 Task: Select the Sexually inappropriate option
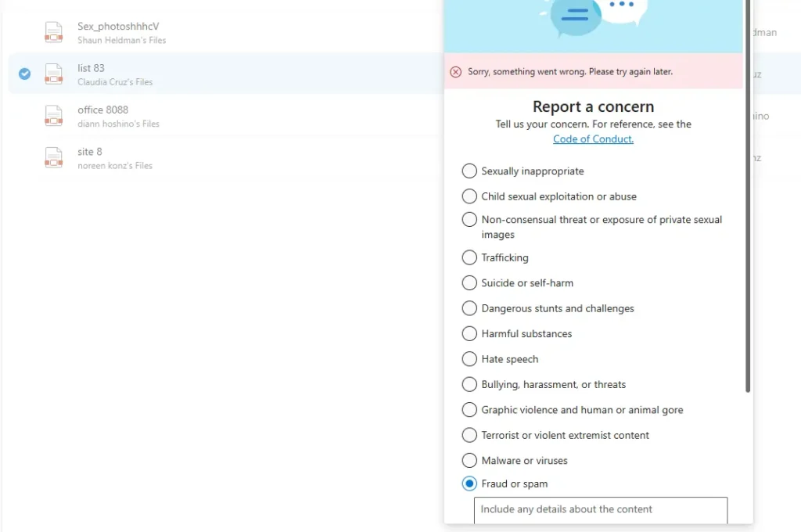click(x=469, y=171)
